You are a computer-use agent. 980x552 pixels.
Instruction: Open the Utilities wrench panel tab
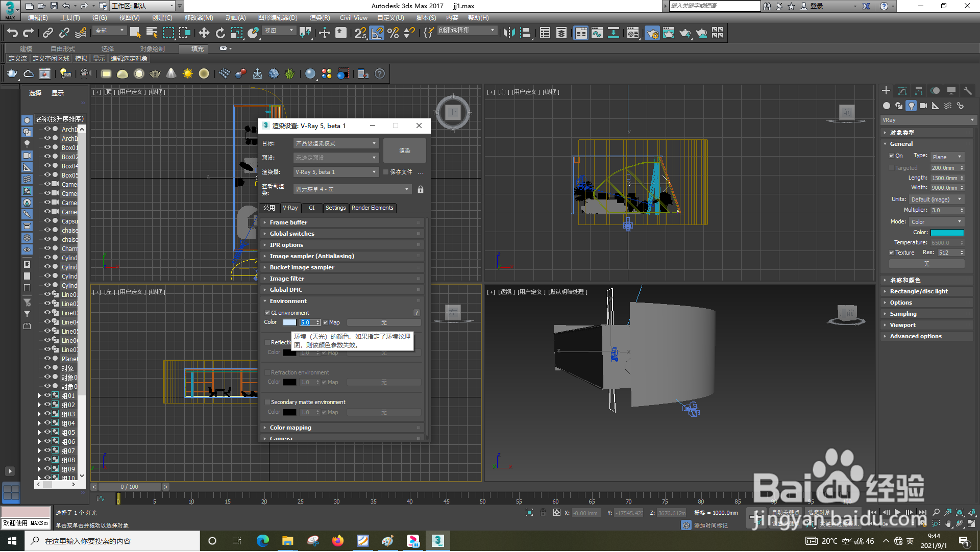[x=968, y=90]
